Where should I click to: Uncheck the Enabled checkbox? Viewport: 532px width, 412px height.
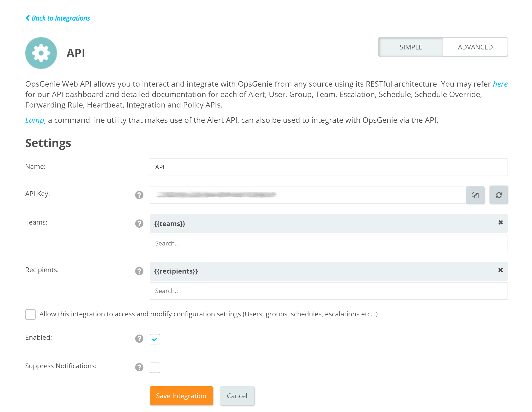(155, 339)
